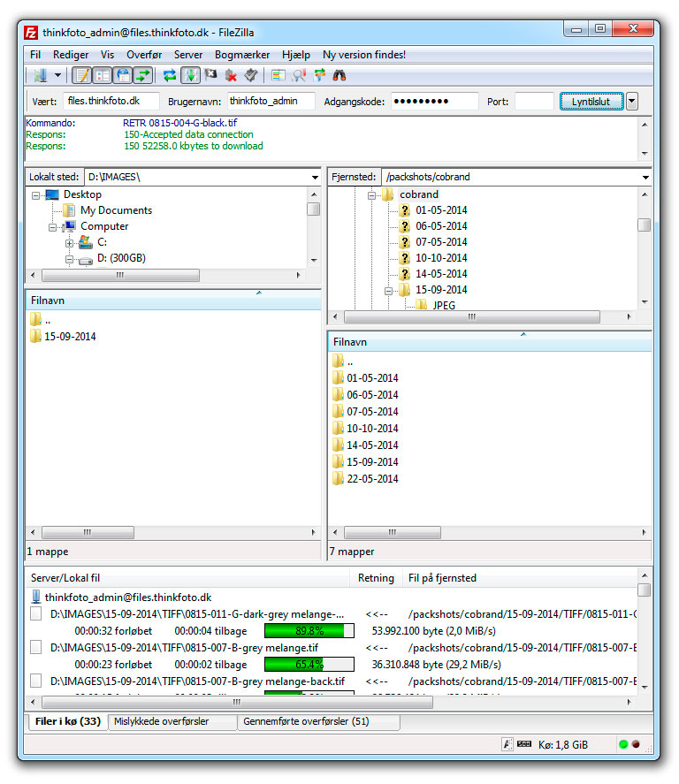Viewport: 679px width, 784px height.
Task: Collapse the 15-09-2014 remote tree folder
Action: 388,290
